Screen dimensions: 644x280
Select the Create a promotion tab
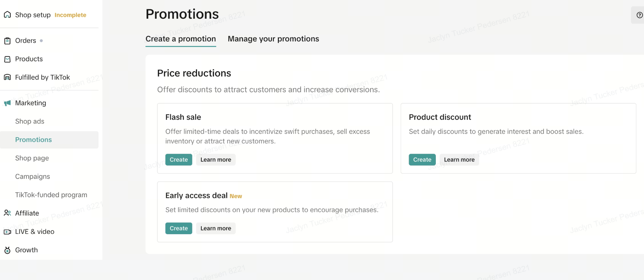coord(181,39)
